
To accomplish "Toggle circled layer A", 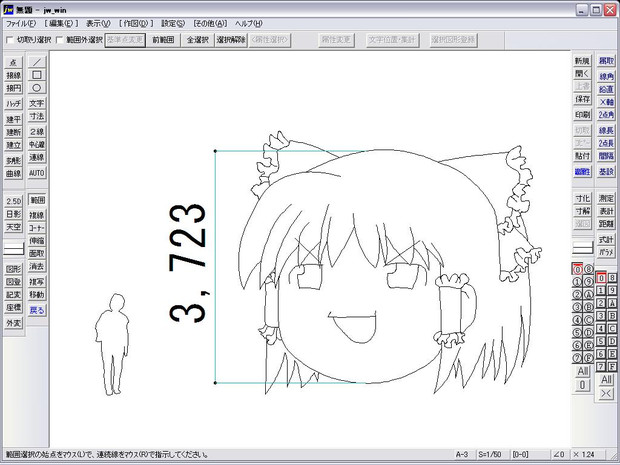I will pos(589,295).
